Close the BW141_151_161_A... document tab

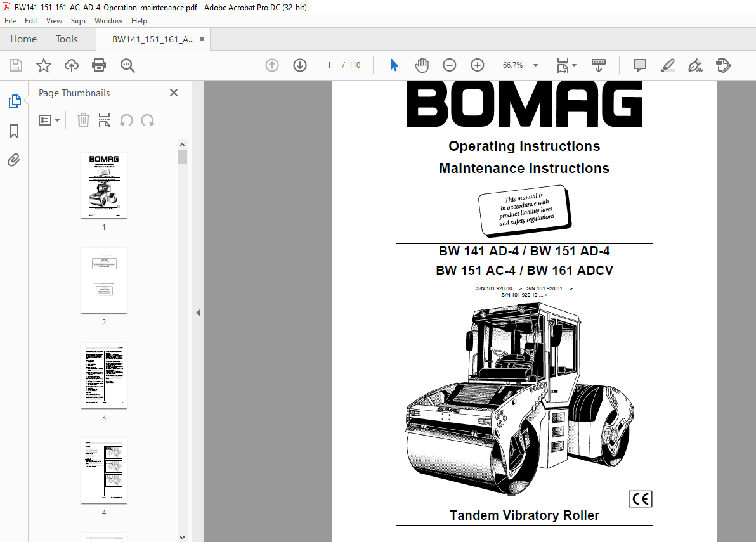(202, 39)
